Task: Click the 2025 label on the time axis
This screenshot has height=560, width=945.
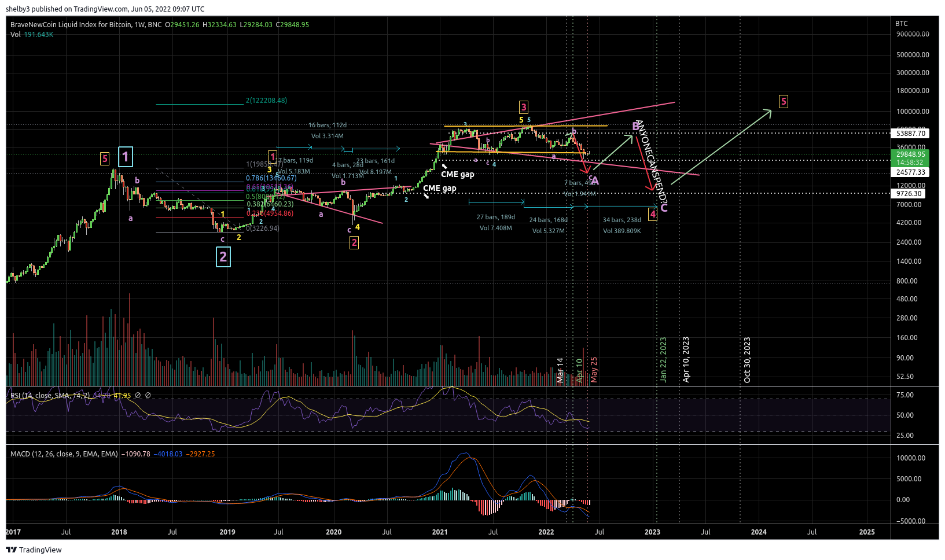Action: point(867,532)
